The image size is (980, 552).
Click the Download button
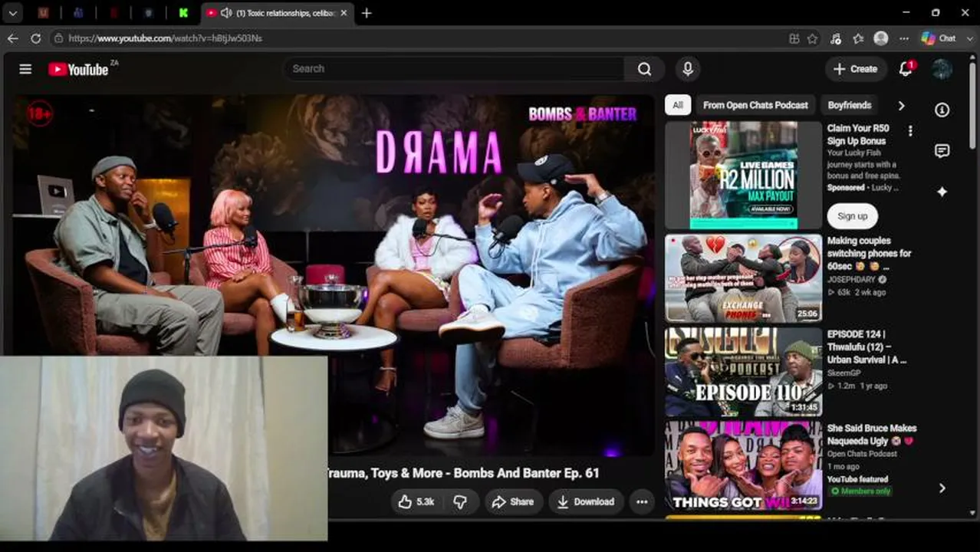point(586,501)
